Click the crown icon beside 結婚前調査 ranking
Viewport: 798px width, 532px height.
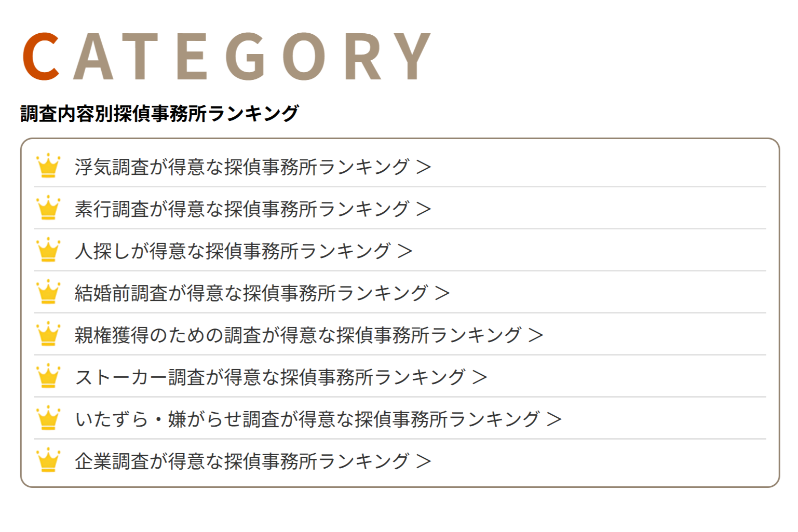click(x=48, y=292)
